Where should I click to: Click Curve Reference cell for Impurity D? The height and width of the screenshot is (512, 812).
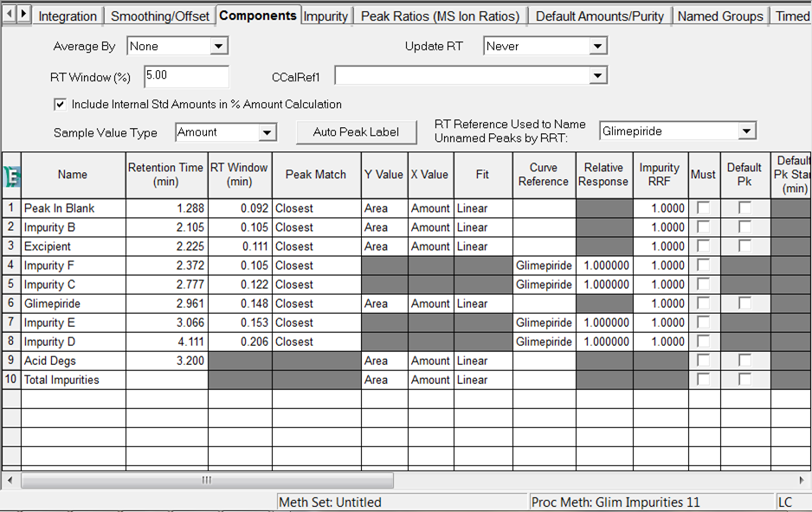(544, 342)
